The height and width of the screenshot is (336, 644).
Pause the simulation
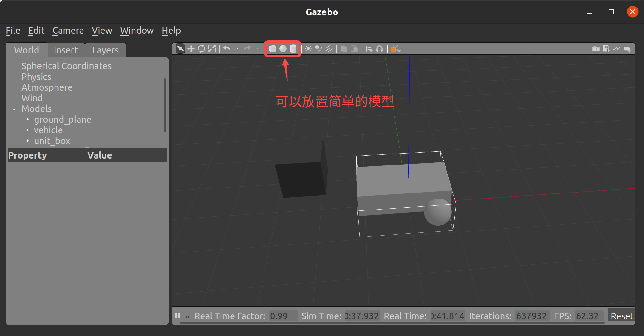177,316
